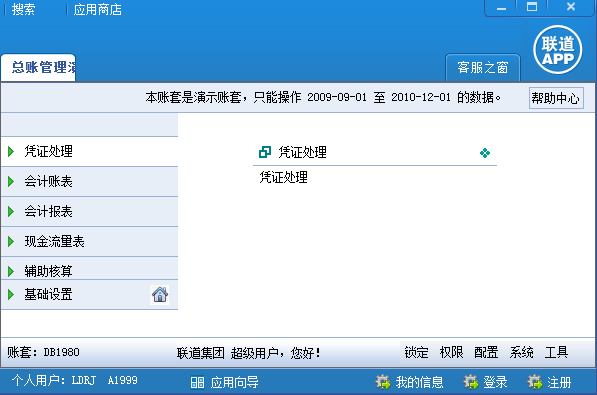Image resolution: width=597 pixels, height=395 pixels.
Task: Click the demo account notice text
Action: point(323,98)
